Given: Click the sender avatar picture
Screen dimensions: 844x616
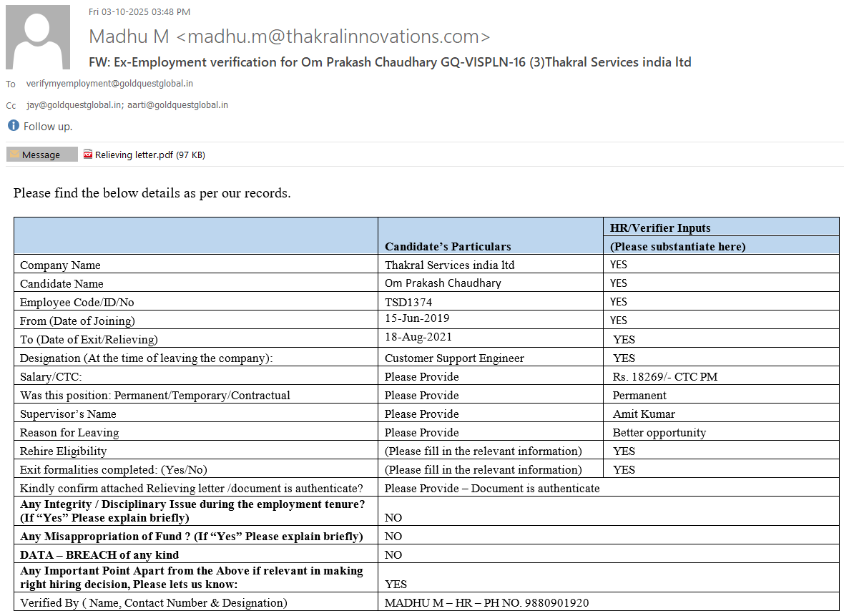Looking at the screenshot, I should (x=38, y=37).
